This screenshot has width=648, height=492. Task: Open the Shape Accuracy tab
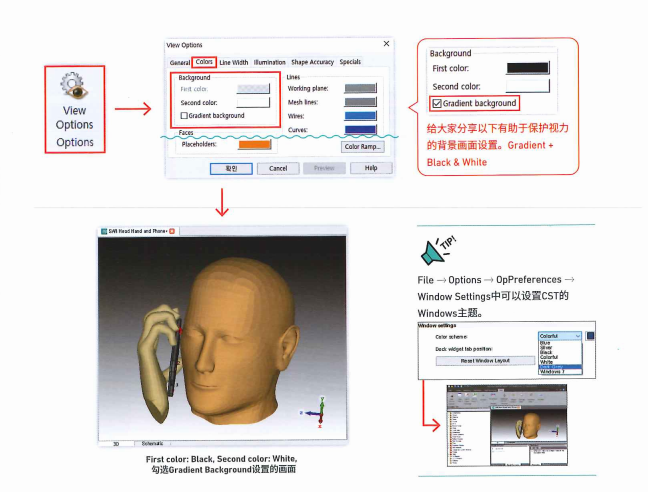click(312, 62)
